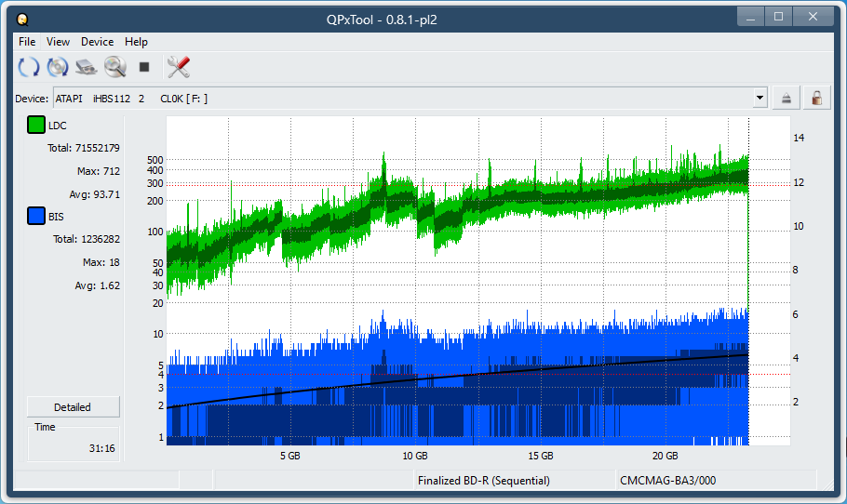Screen dimensions: 847x504
Task: Click the Finalized BD-R (Sequential) status entry
Action: pos(484,480)
